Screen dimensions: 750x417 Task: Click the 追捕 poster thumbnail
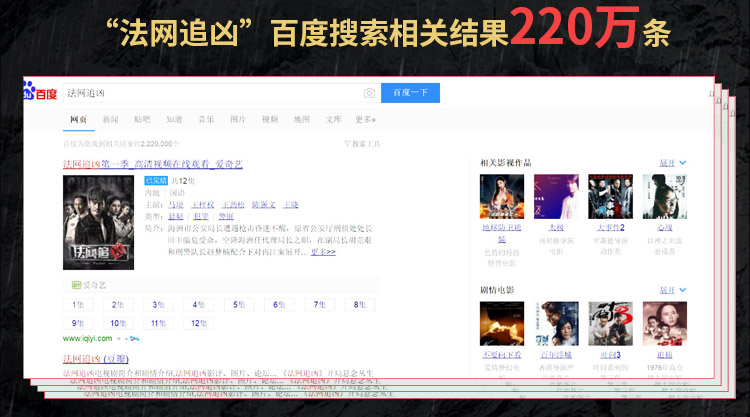click(x=665, y=324)
